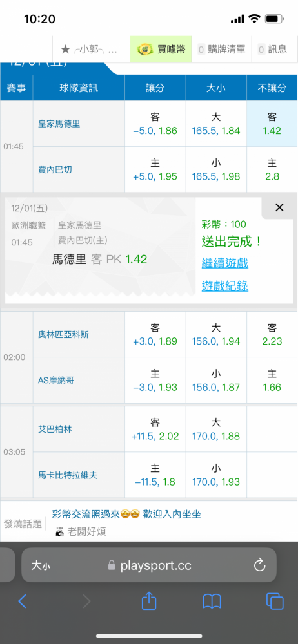Tap the playsport.cc address bar
This screenshot has height=644, width=298.
pos(150,565)
